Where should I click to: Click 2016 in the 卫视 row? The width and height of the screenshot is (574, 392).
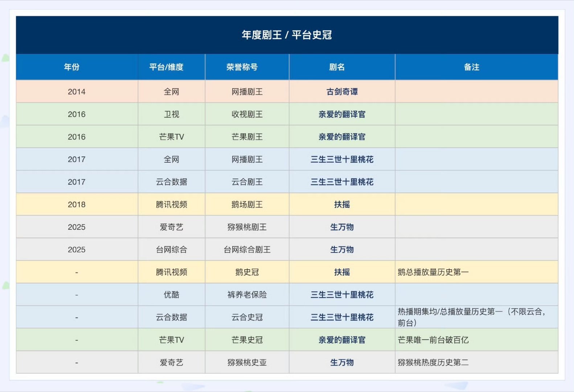[77, 114]
